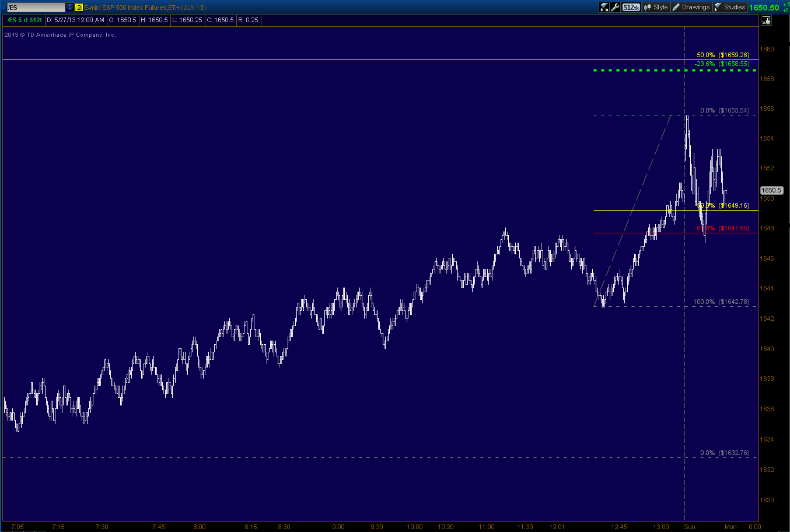Screen dimensions: 790x532
Task: Click the 61.8% ($1647.65) red label
Action: (723, 229)
